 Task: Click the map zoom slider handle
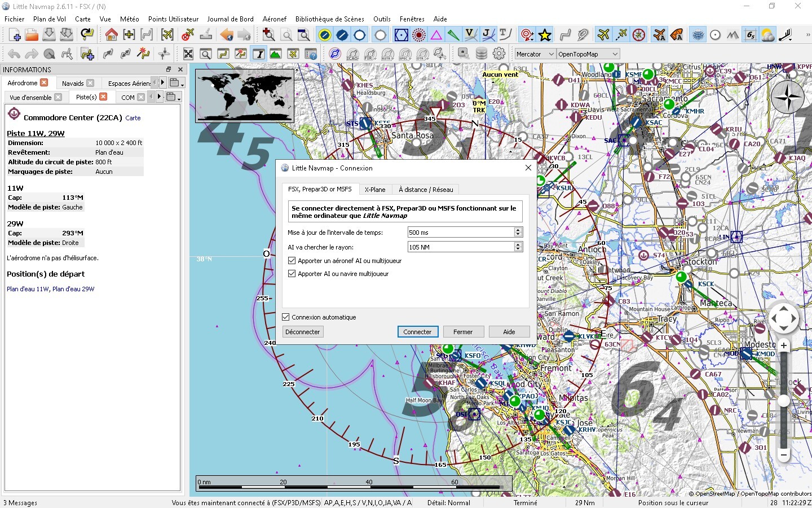[x=783, y=400]
